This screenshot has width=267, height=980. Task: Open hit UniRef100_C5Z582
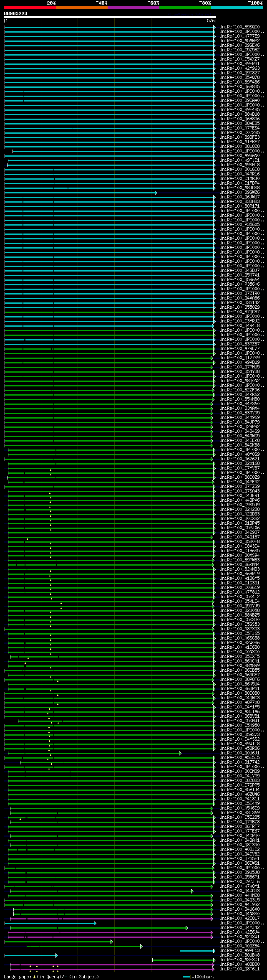click(239, 50)
